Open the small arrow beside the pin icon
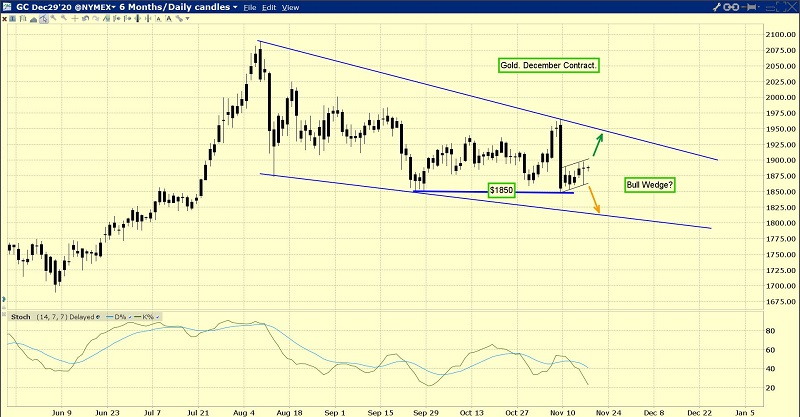 (x=759, y=7)
